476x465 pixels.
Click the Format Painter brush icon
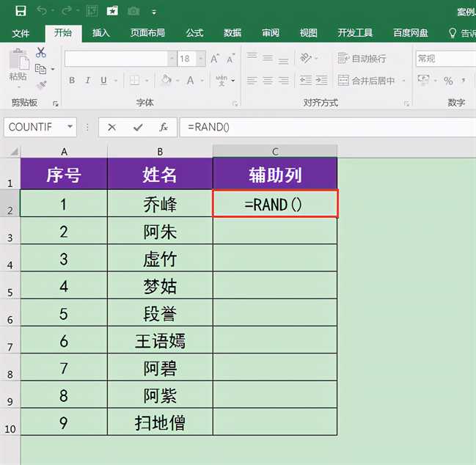(41, 84)
